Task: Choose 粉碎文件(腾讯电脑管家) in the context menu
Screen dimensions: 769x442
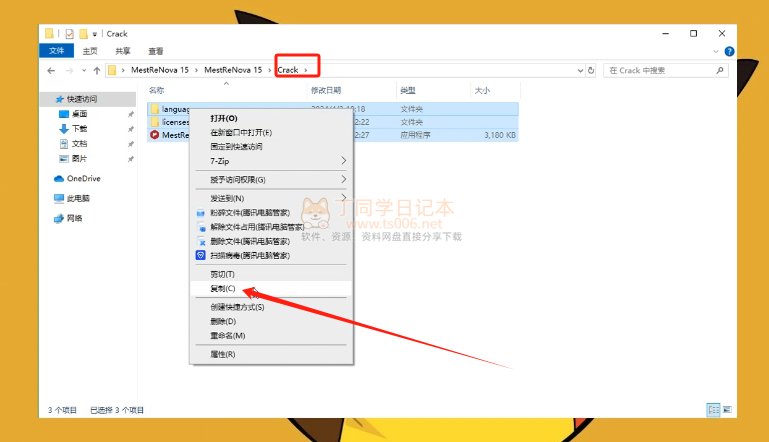Action: pyautogui.click(x=271, y=212)
